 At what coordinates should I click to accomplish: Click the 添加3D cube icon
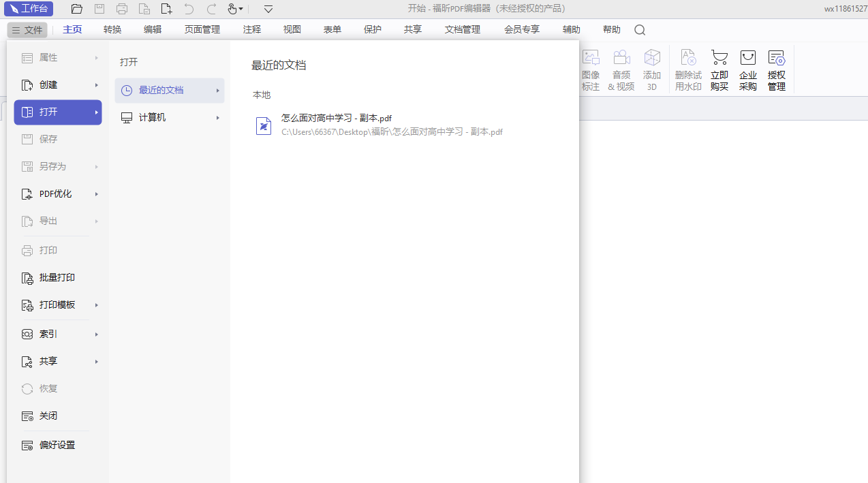pos(652,59)
